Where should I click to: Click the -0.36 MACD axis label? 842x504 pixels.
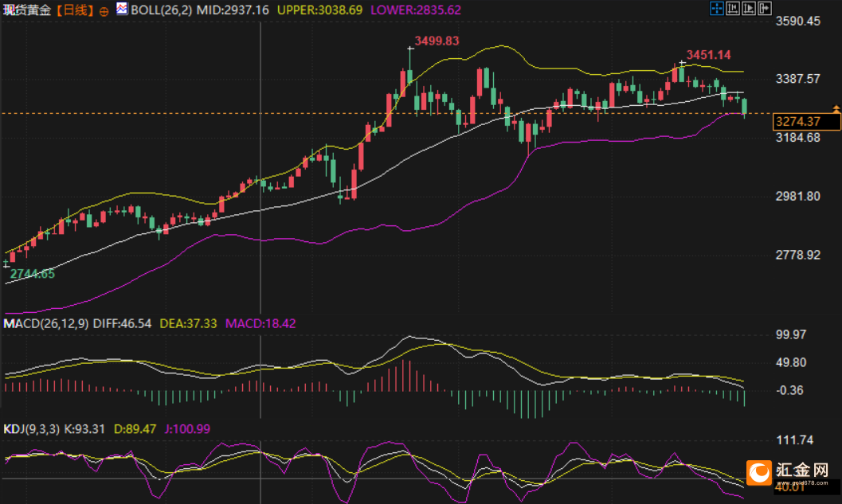click(790, 391)
